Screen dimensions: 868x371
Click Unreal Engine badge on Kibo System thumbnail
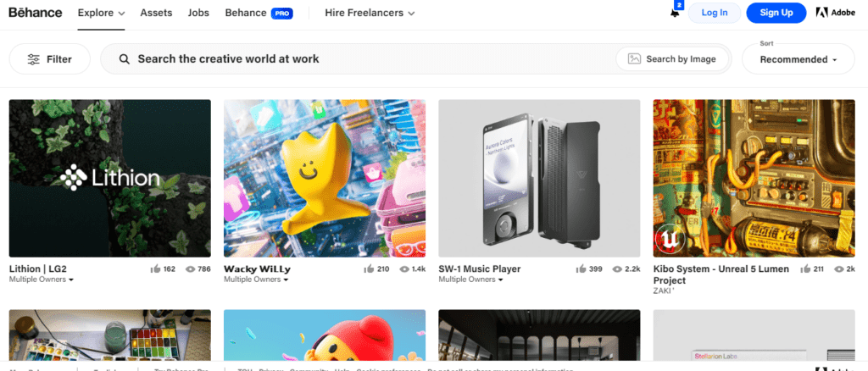[670, 239]
